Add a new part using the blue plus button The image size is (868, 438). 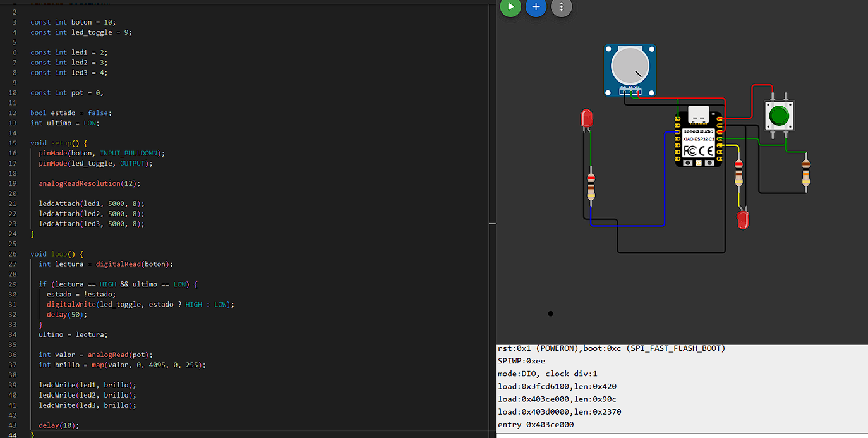pos(536,8)
